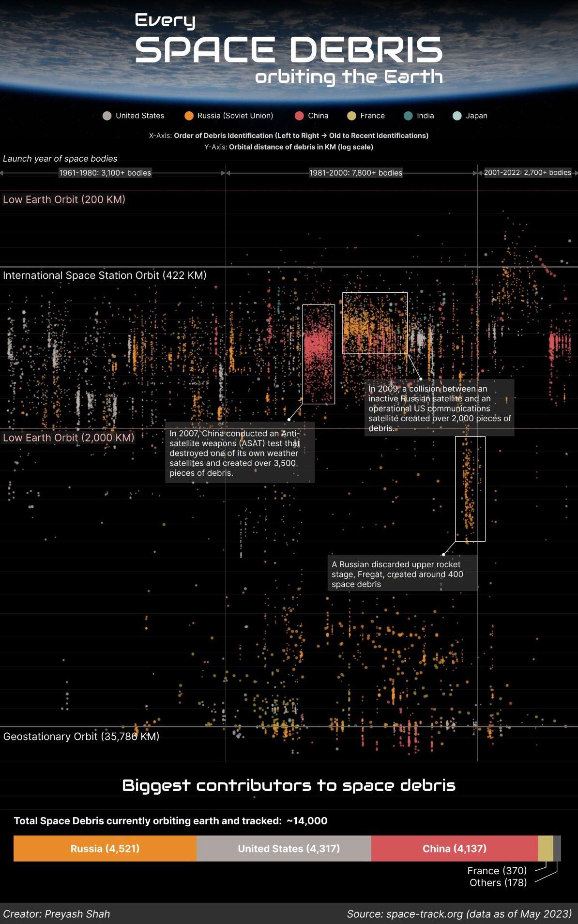Click the 2001-2022: 2,700+ bodies label

528,172
